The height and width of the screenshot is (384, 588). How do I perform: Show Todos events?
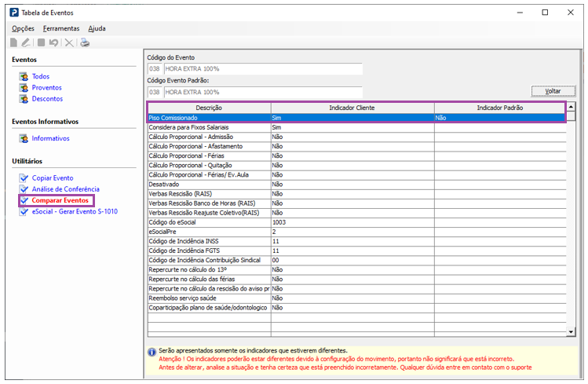(41, 76)
